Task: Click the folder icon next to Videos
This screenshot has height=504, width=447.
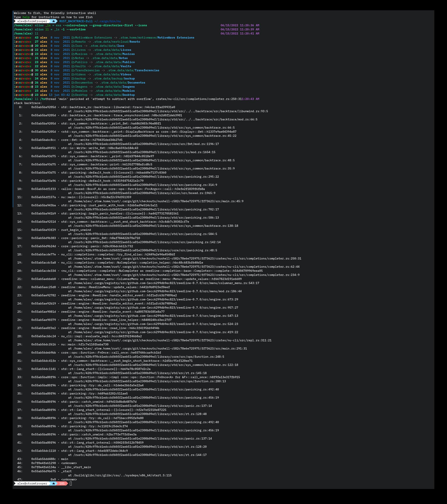Action: [x=73, y=74]
